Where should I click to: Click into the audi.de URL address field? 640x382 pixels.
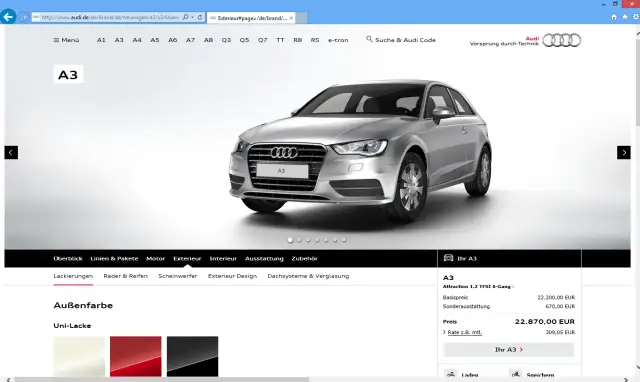tap(110, 18)
